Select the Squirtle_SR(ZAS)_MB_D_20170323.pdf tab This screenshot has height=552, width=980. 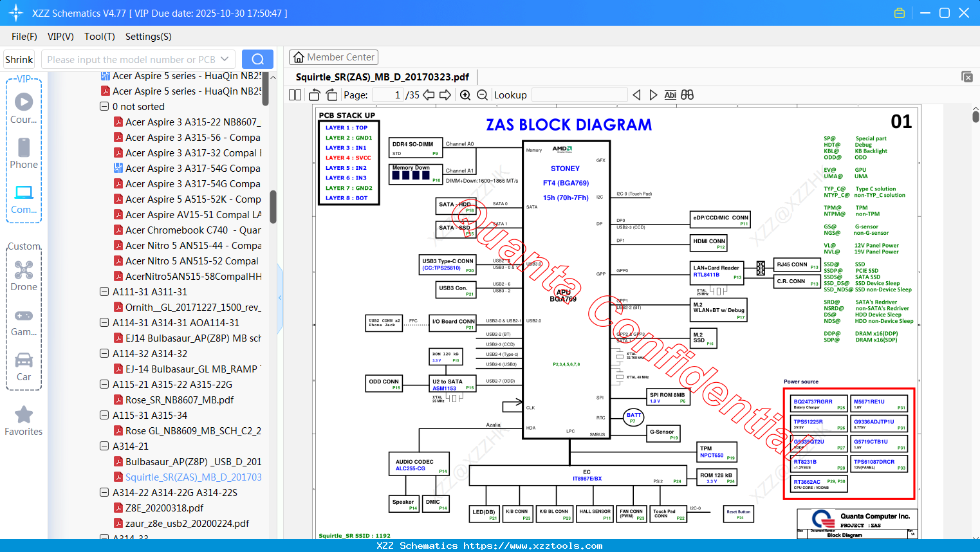point(382,77)
